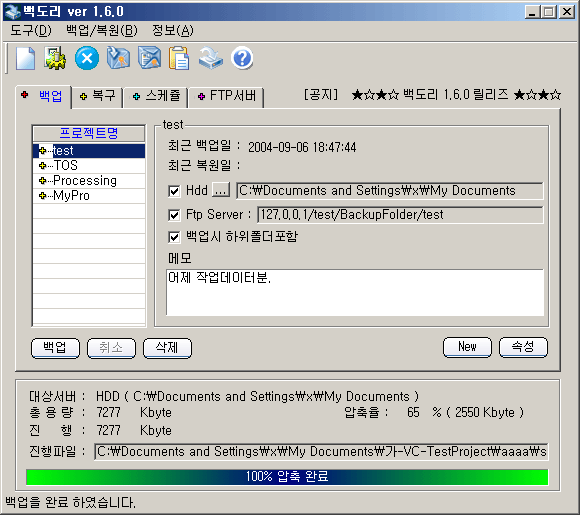This screenshot has height=515, width=580.
Task: Click the 삭제 delete button
Action: [x=167, y=348]
